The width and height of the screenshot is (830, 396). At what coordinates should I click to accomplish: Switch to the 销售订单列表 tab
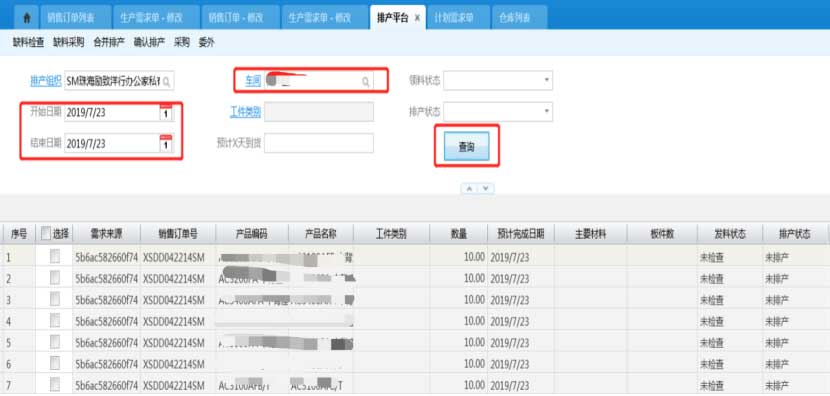pyautogui.click(x=77, y=17)
